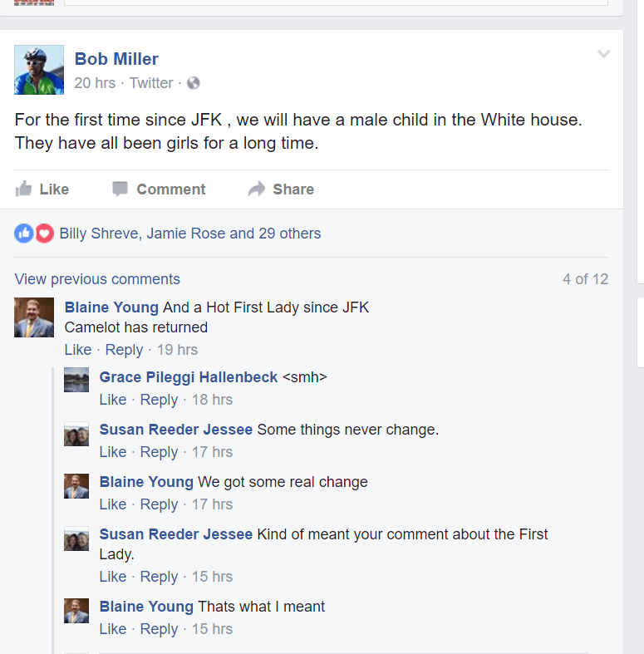Click the Share arrow icon
644x654 pixels.
pos(257,189)
